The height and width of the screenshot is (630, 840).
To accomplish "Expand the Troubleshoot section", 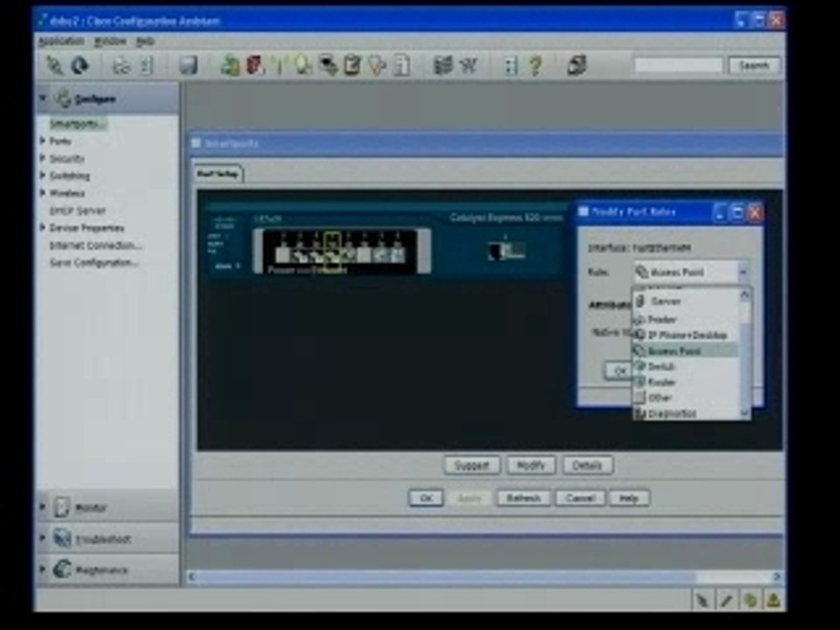I will tap(42, 537).
